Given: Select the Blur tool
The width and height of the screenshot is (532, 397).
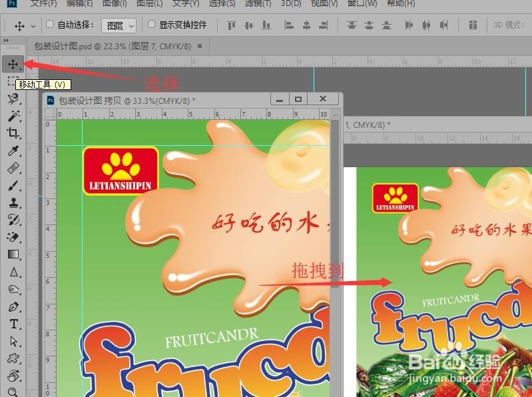Looking at the screenshot, I should point(13,272).
